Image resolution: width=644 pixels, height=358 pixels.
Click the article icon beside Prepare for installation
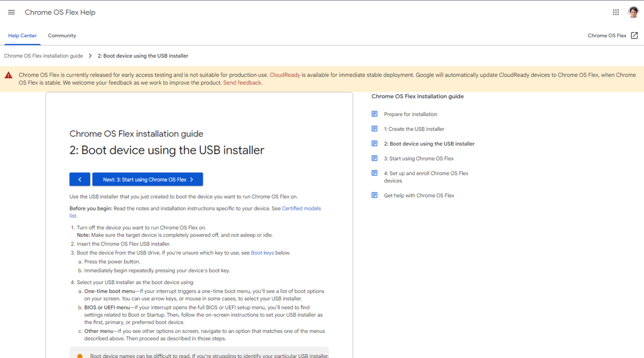[375, 114]
